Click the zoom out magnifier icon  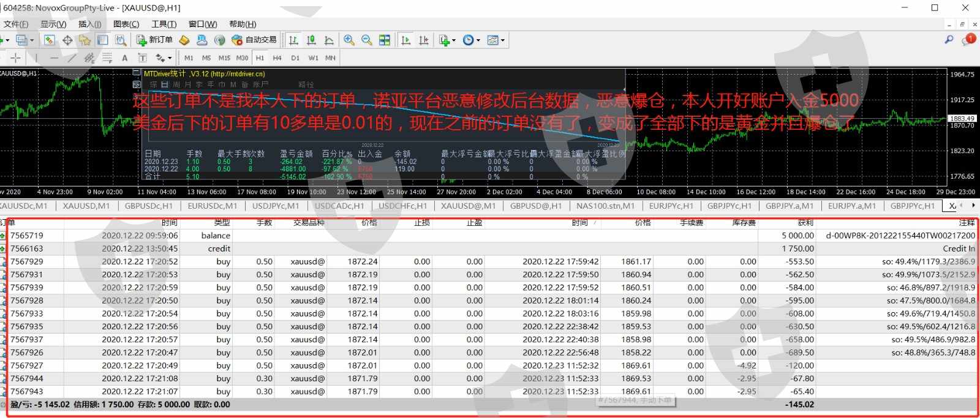(366, 40)
